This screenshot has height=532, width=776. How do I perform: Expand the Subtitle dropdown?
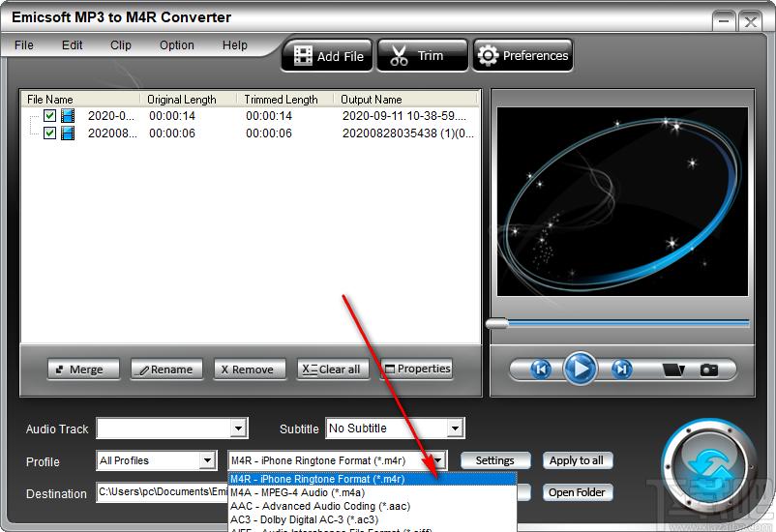coord(455,429)
